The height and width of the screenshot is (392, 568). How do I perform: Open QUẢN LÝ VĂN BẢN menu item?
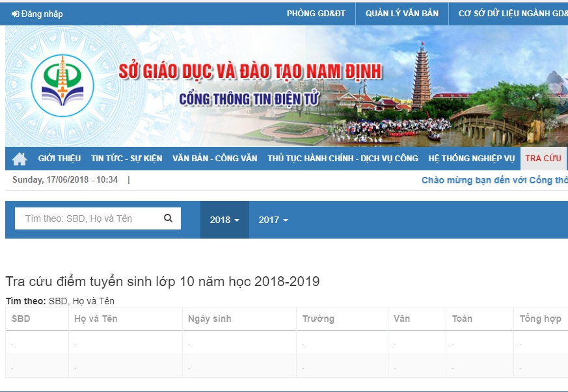tap(401, 14)
